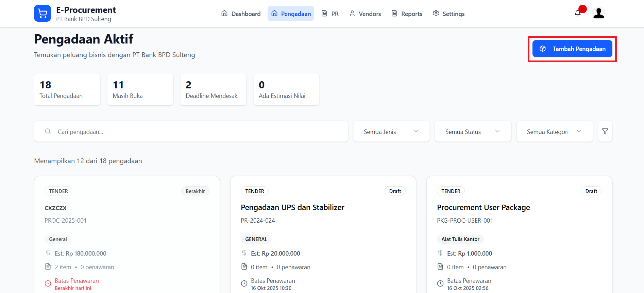Click the search magnifier icon
Image resolution: width=644 pixels, height=293 pixels.
[48, 132]
